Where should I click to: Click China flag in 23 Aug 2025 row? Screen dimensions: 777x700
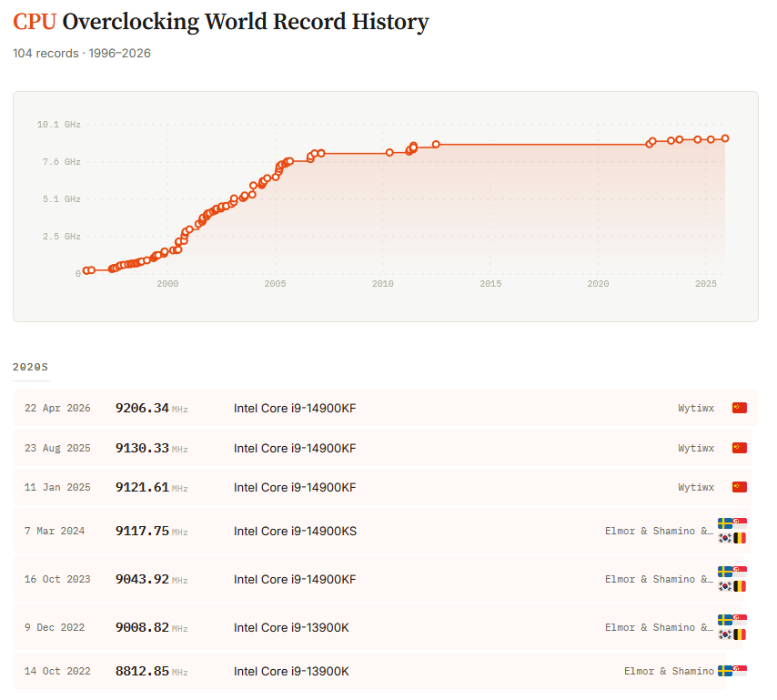(740, 448)
